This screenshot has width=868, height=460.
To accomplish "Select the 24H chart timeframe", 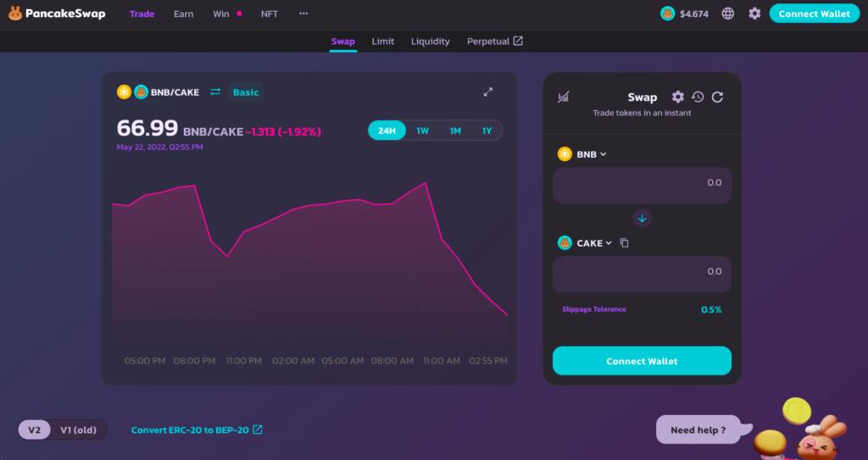I will pos(387,130).
